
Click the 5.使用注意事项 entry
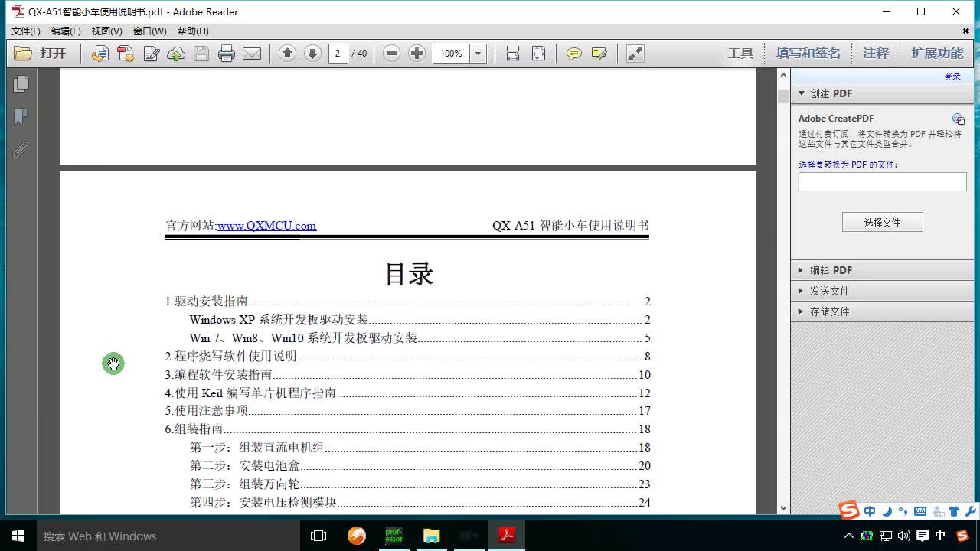(407, 411)
